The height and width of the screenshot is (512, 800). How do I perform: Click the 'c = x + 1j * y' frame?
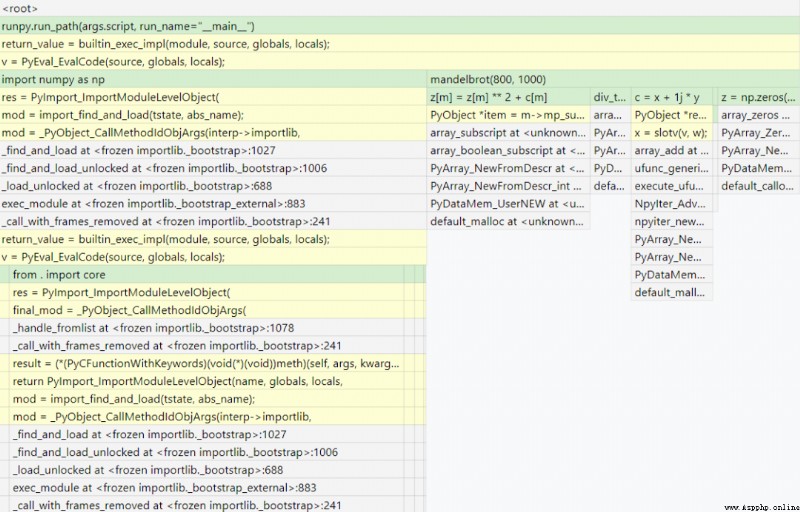tap(673, 97)
